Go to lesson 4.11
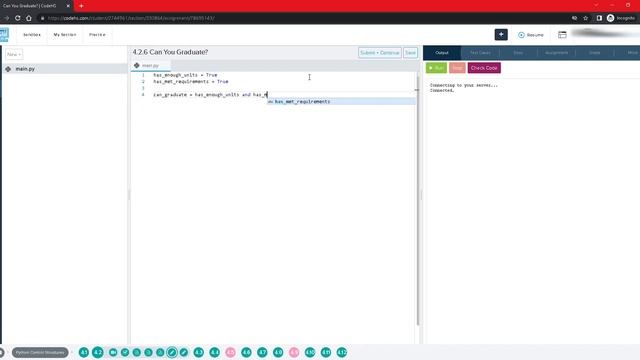 pos(326,352)
